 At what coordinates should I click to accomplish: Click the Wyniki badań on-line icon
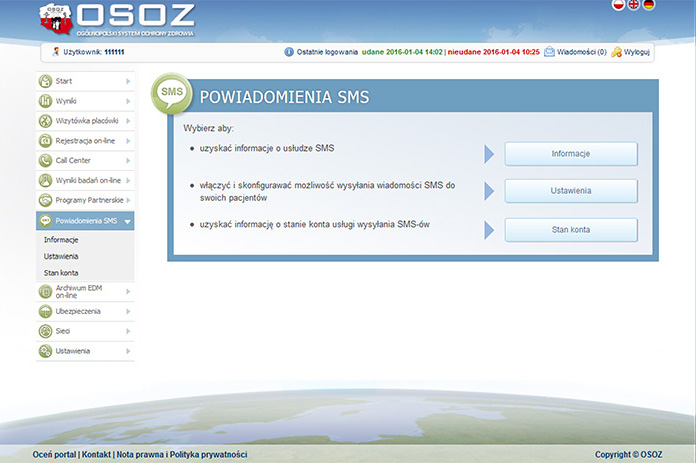(45, 180)
